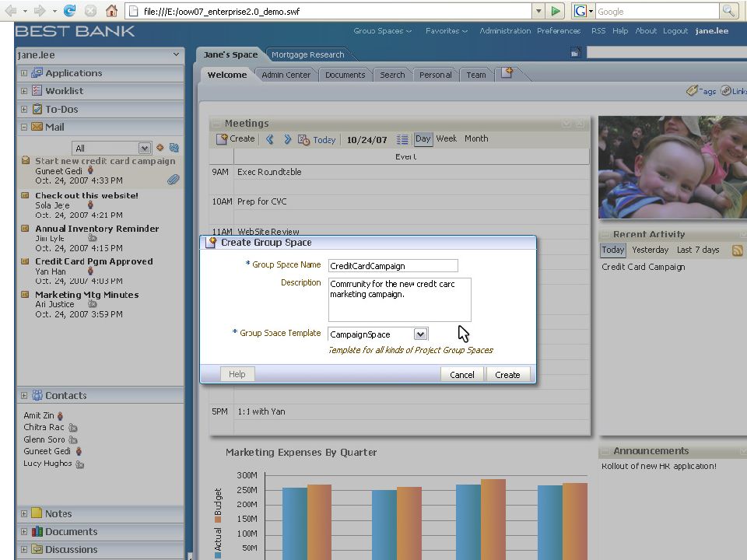This screenshot has width=747, height=560.
Task: Open the Preferences link
Action: coord(559,31)
